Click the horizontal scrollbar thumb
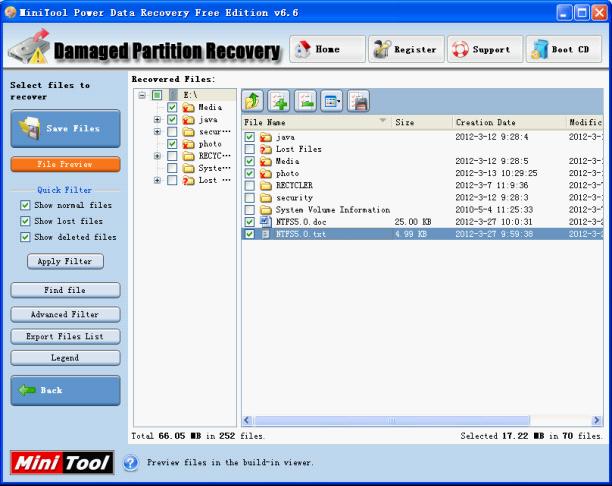The width and height of the screenshot is (612, 486). point(391,420)
